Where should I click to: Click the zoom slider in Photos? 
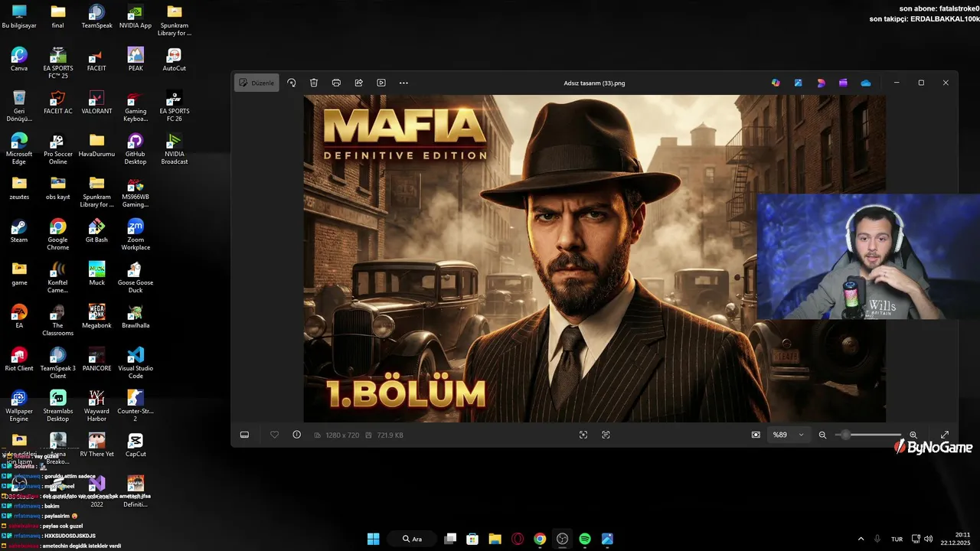pyautogui.click(x=867, y=435)
